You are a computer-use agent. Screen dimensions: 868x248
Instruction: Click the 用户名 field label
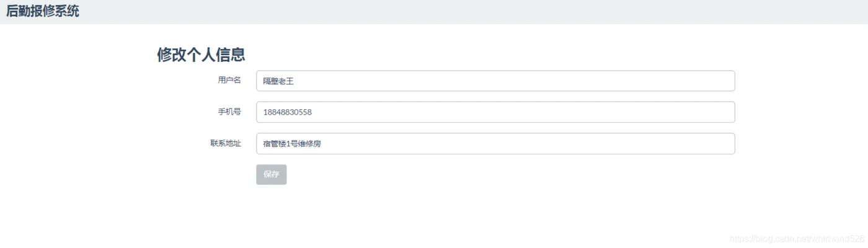pyautogui.click(x=229, y=80)
